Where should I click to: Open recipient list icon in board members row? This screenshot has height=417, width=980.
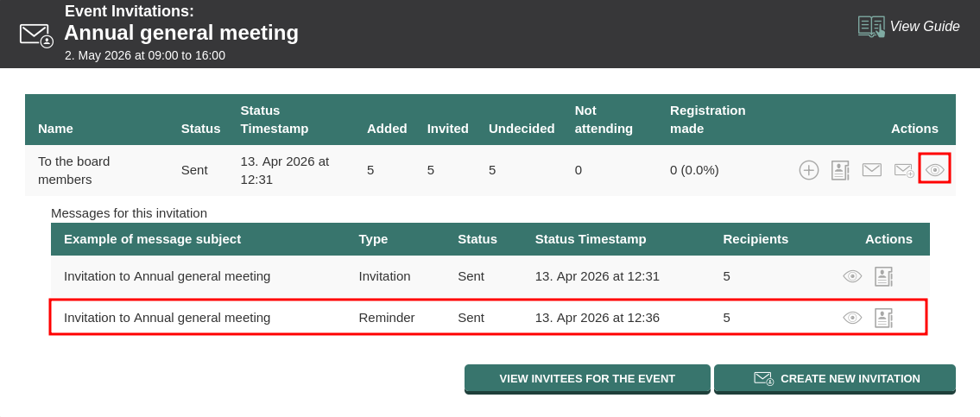[x=840, y=170]
